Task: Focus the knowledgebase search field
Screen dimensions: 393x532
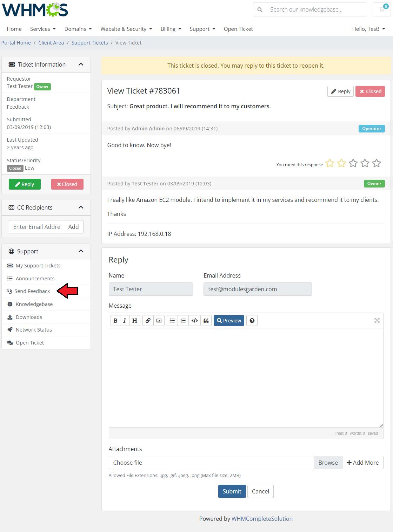Action: (x=316, y=9)
